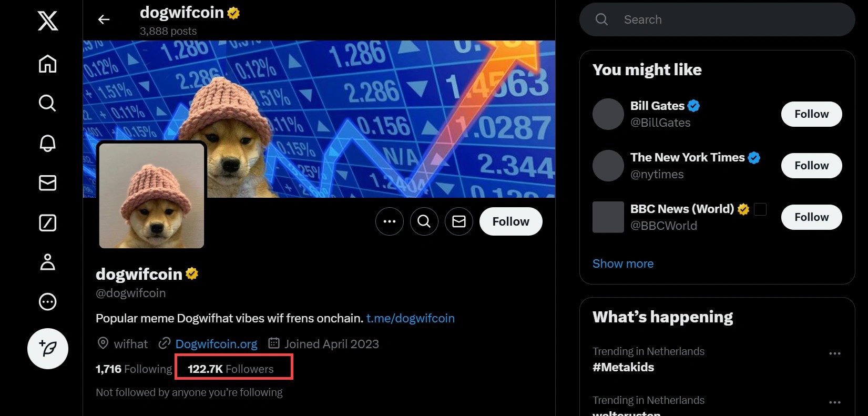Follow The New York Times
The height and width of the screenshot is (416, 868).
(x=811, y=166)
